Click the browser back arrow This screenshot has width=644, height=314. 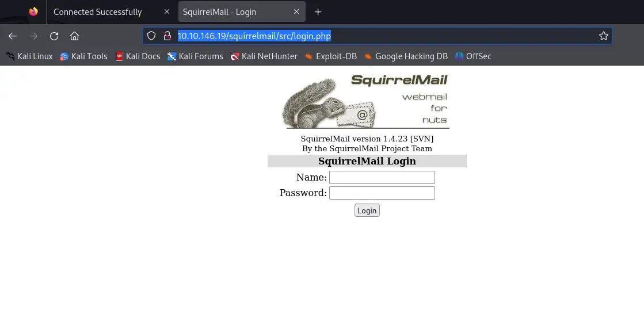[x=13, y=36]
